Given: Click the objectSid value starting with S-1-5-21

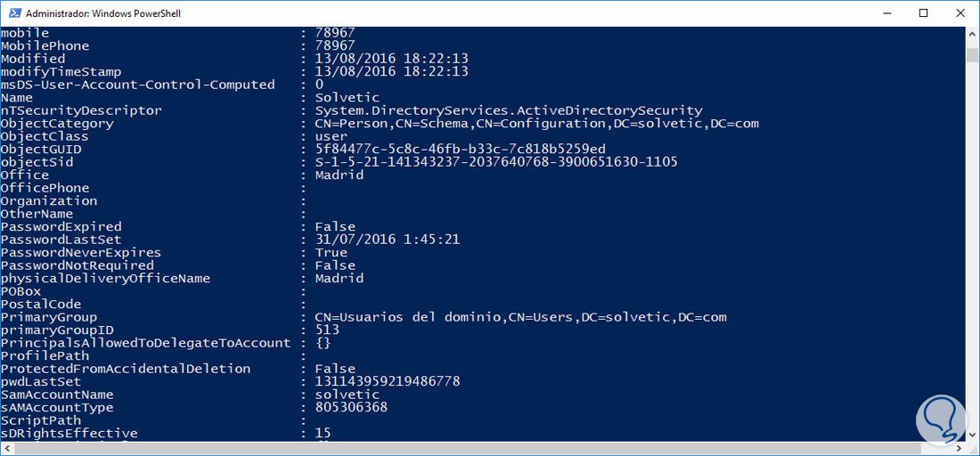Looking at the screenshot, I should (x=495, y=162).
